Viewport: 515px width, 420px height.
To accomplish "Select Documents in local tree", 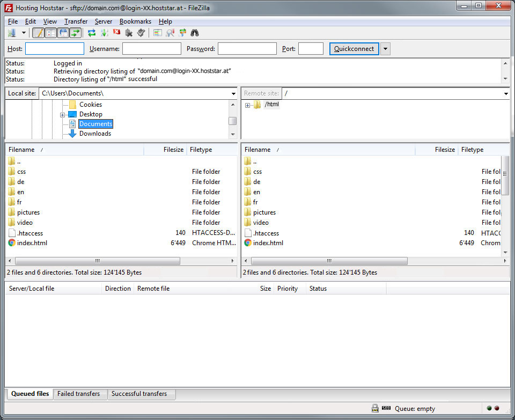I will pos(95,124).
